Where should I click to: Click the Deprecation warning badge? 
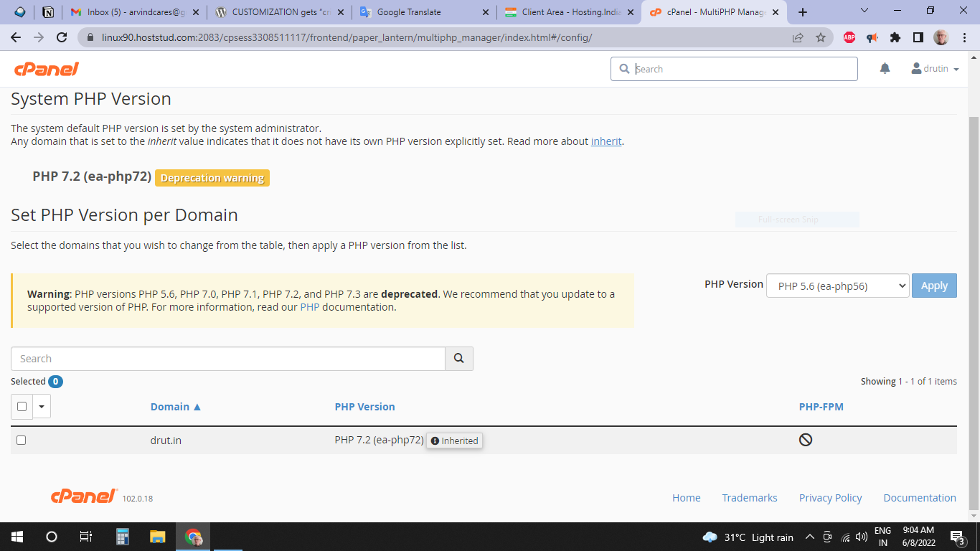(x=212, y=178)
